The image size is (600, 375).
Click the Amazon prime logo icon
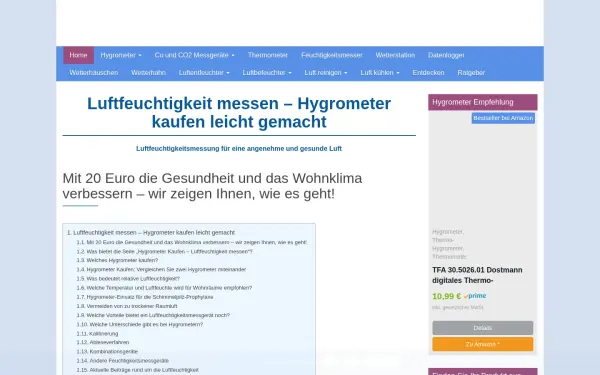coord(475,296)
